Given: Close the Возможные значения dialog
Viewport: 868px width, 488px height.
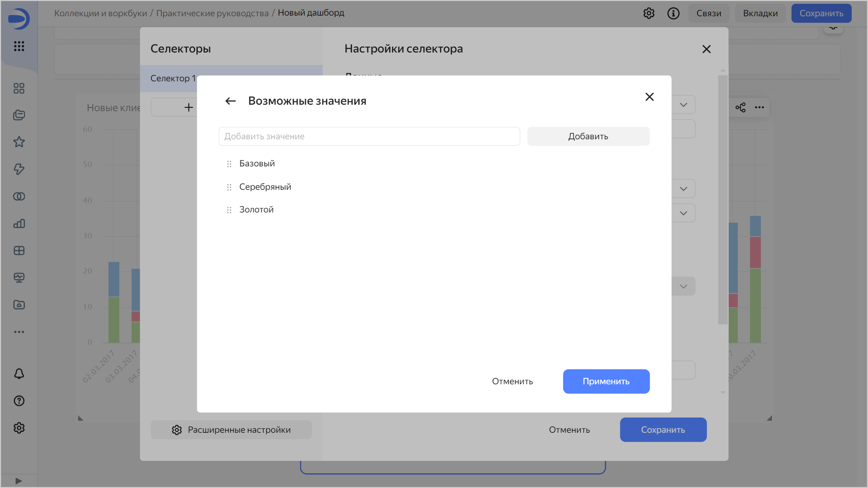Looking at the screenshot, I should point(649,97).
